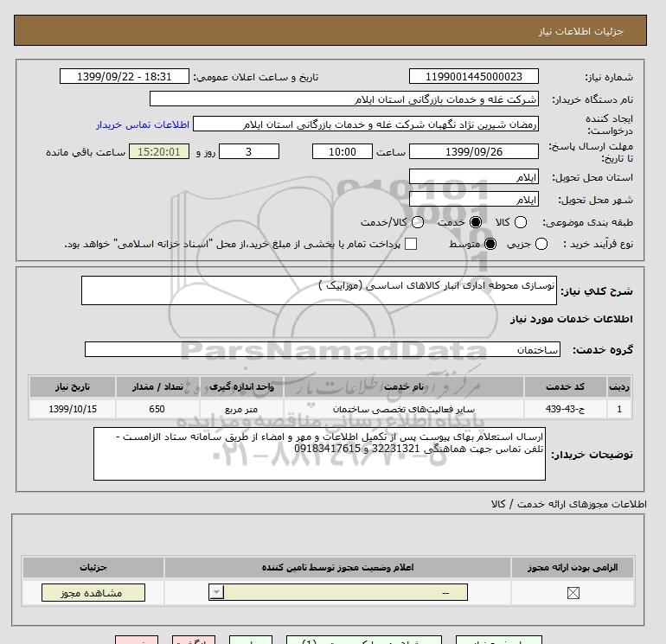Click the مشاهده مجوز button

pos(93,593)
